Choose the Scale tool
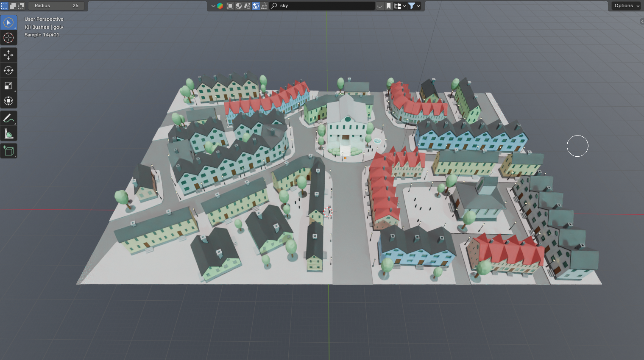The width and height of the screenshot is (644, 360). tap(8, 86)
